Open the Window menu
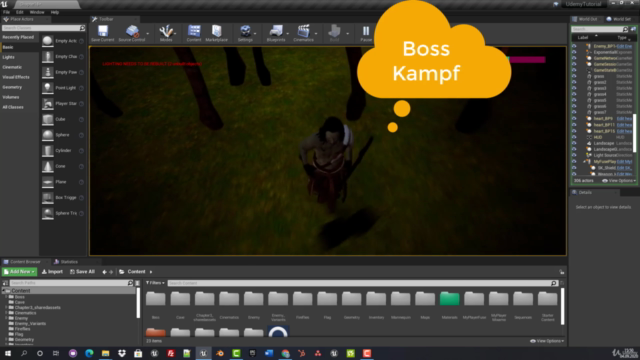The height and width of the screenshot is (360, 640). coord(37,12)
